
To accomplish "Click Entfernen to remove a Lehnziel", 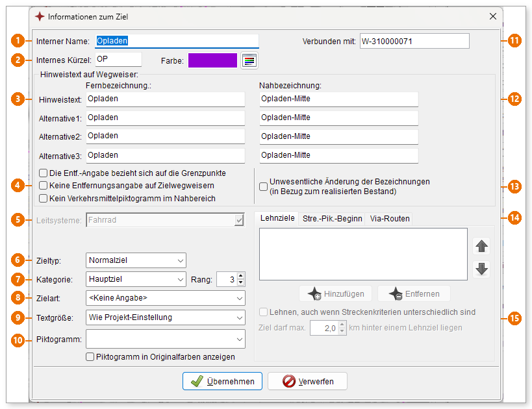I will coord(414,293).
